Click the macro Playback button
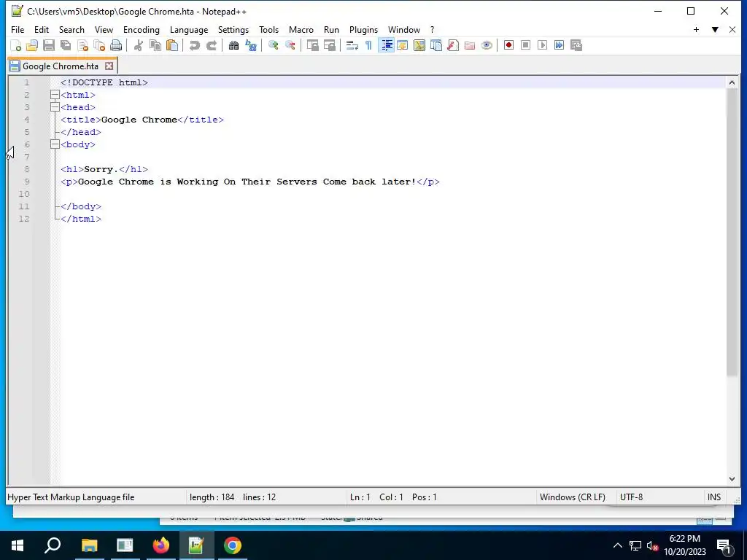This screenshot has width=747, height=560. (542, 45)
